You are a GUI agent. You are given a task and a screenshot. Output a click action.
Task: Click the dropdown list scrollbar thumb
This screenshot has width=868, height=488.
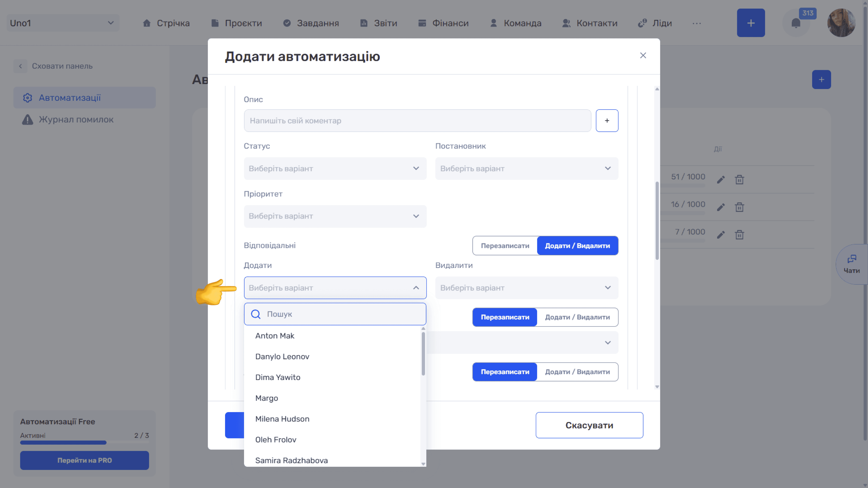click(423, 353)
